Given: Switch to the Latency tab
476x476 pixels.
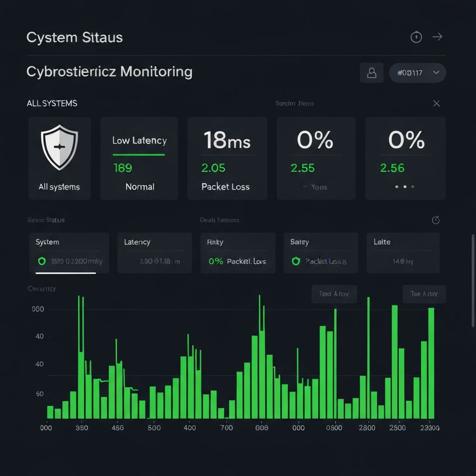Looking at the screenshot, I should coord(154,253).
